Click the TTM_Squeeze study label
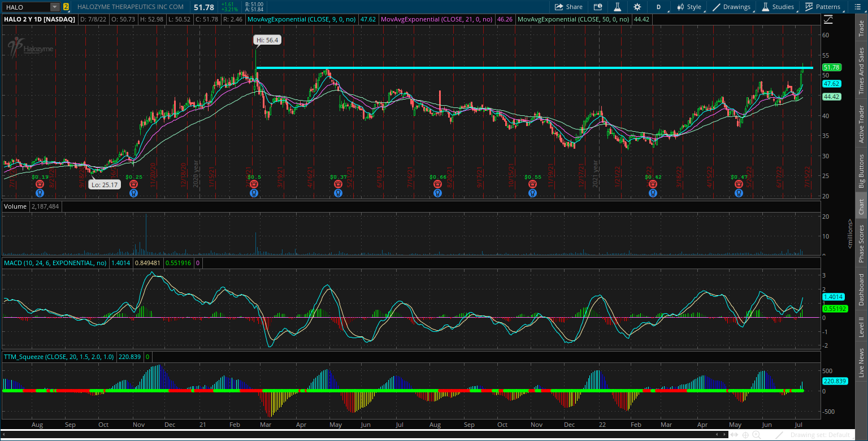 (58, 357)
